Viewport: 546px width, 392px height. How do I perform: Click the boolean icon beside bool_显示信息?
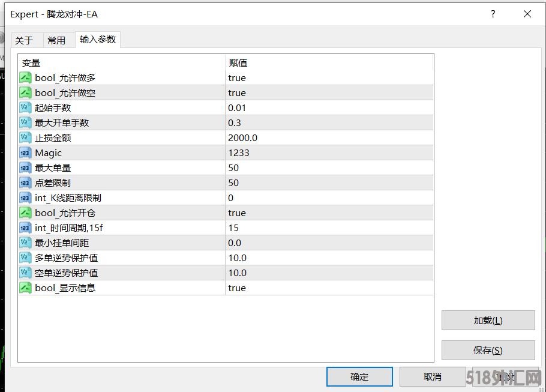[x=25, y=288]
